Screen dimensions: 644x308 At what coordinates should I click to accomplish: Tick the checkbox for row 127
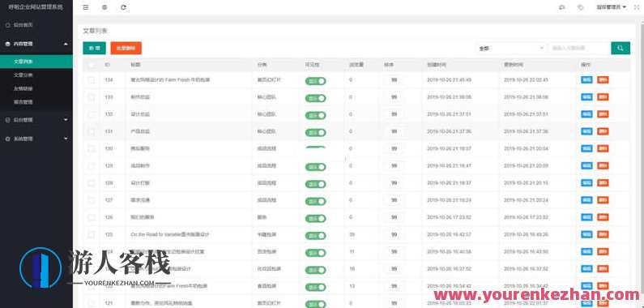pos(92,200)
